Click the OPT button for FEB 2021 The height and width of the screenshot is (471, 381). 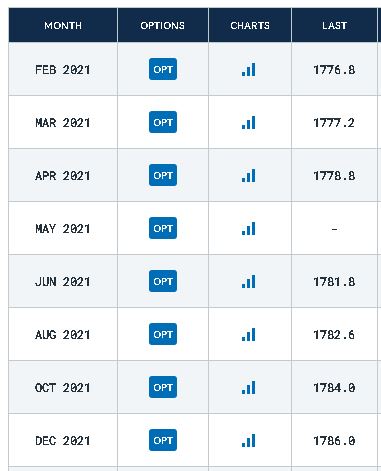(163, 69)
